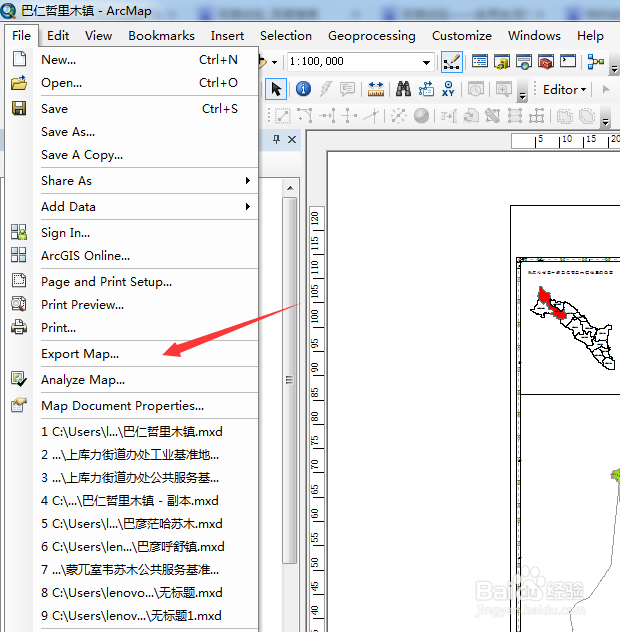
Task: Open the Add Data button dropdown arrow
Action: click(275, 62)
